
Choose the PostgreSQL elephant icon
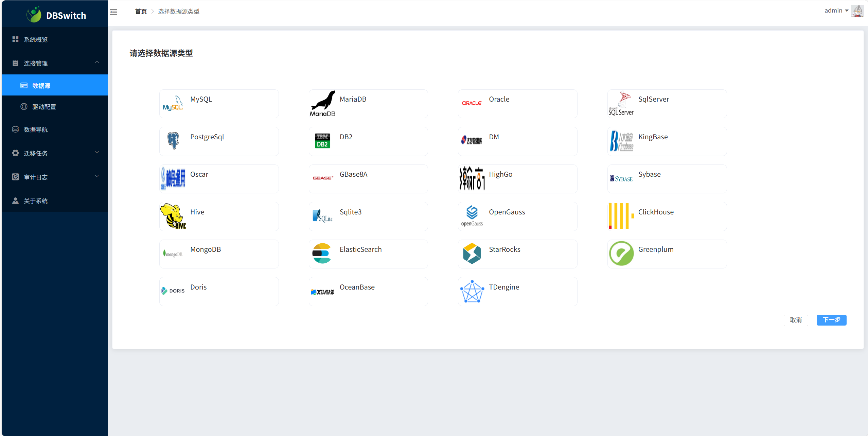173,141
